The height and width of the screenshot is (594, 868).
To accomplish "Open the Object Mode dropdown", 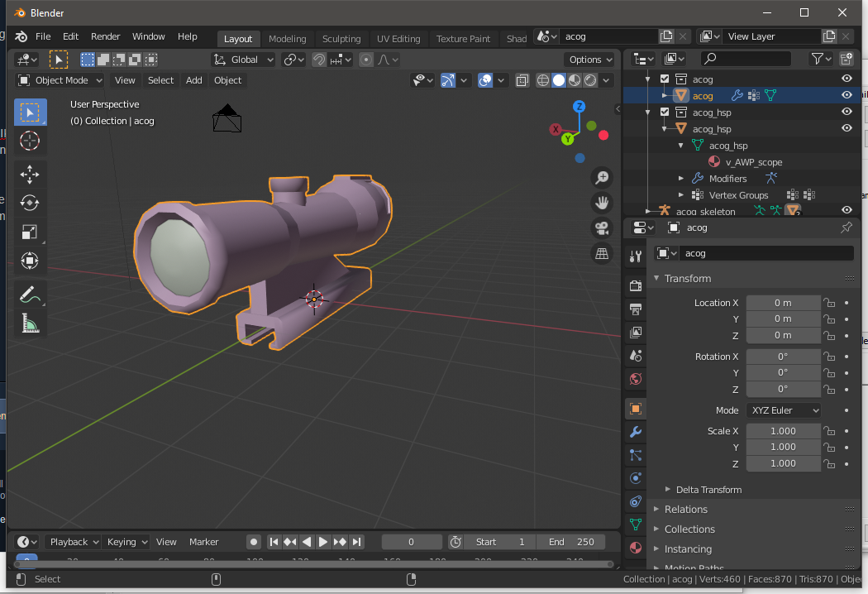I will 60,80.
